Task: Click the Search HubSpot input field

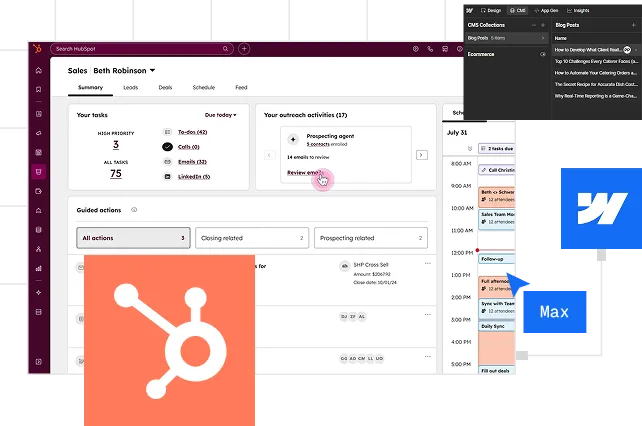Action: pyautogui.click(x=142, y=49)
